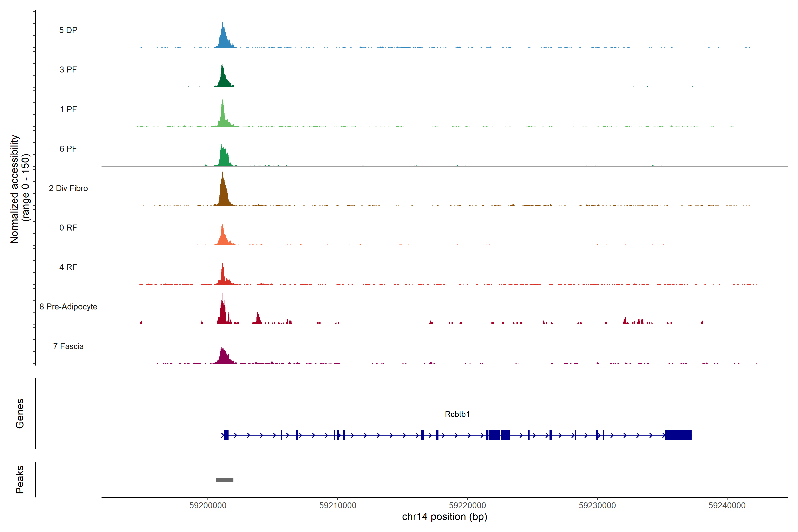
Task: Click the 59240000 axis tick label
Action: [727, 505]
